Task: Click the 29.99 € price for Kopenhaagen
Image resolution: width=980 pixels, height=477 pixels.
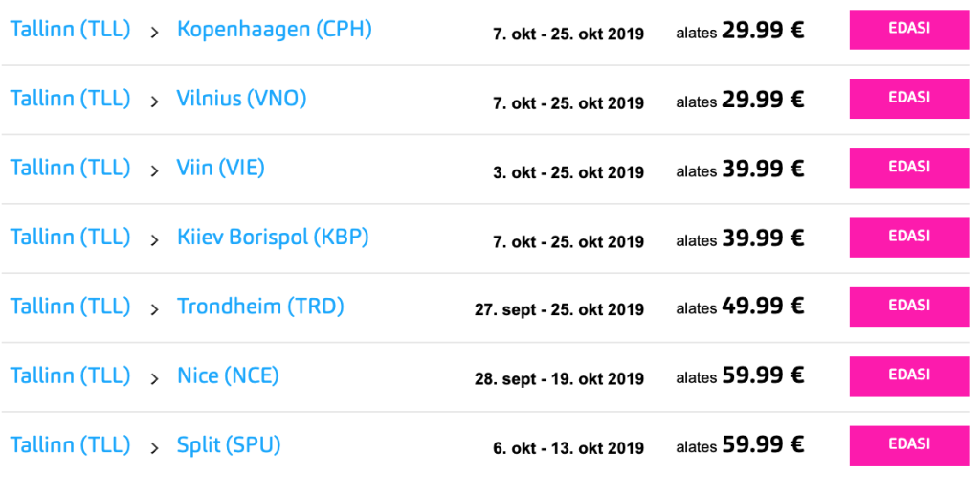Action: (762, 31)
